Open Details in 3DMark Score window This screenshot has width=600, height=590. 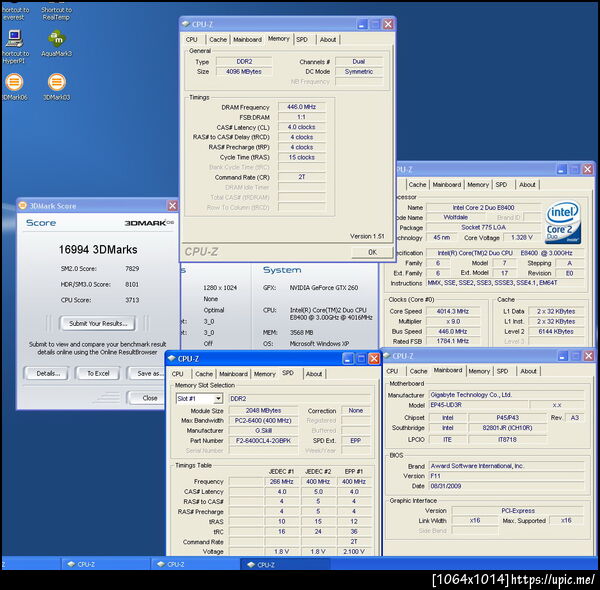pos(48,373)
